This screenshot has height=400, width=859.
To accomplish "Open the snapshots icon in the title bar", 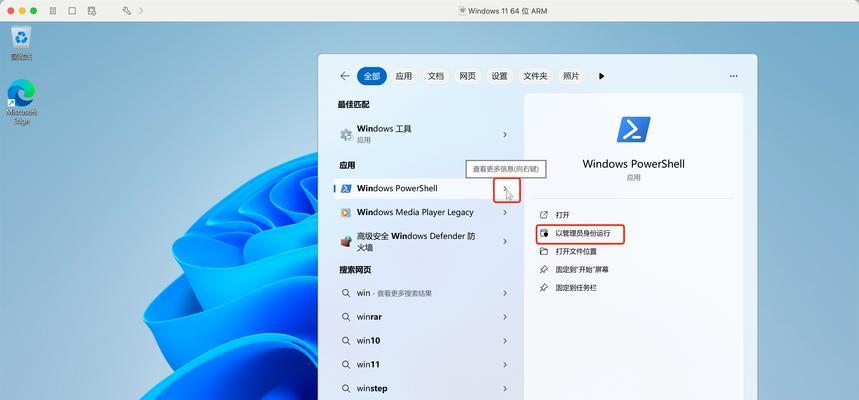I will 91,11.
